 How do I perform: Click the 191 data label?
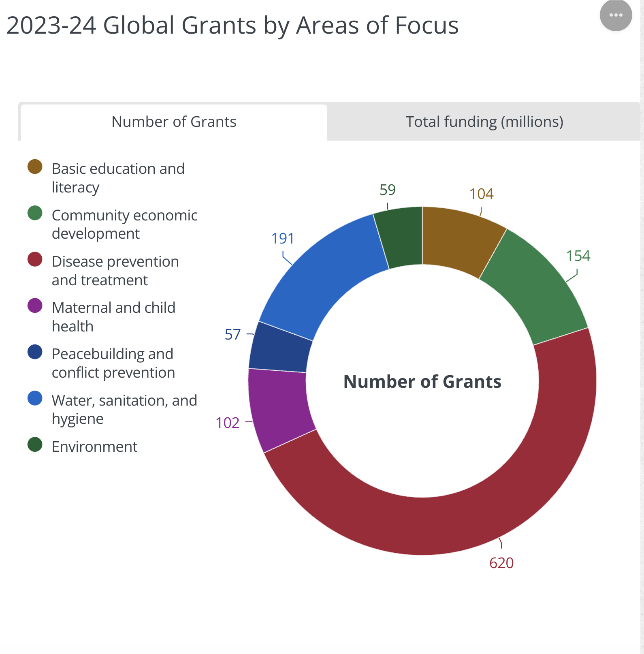[282, 238]
